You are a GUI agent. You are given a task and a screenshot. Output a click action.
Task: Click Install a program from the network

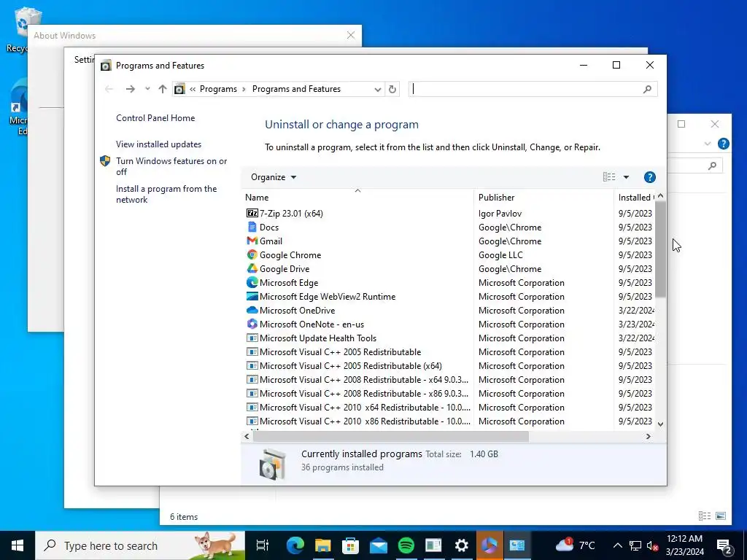tap(166, 194)
